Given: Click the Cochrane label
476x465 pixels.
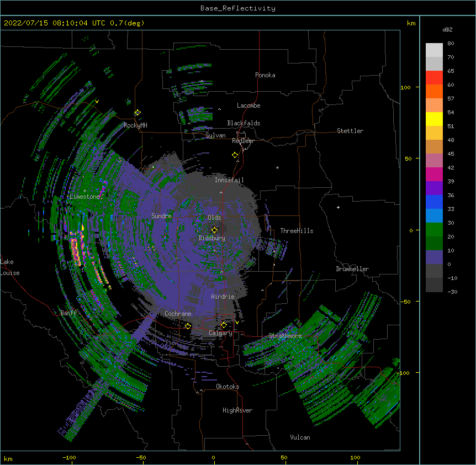Looking at the screenshot, I should (x=178, y=314).
